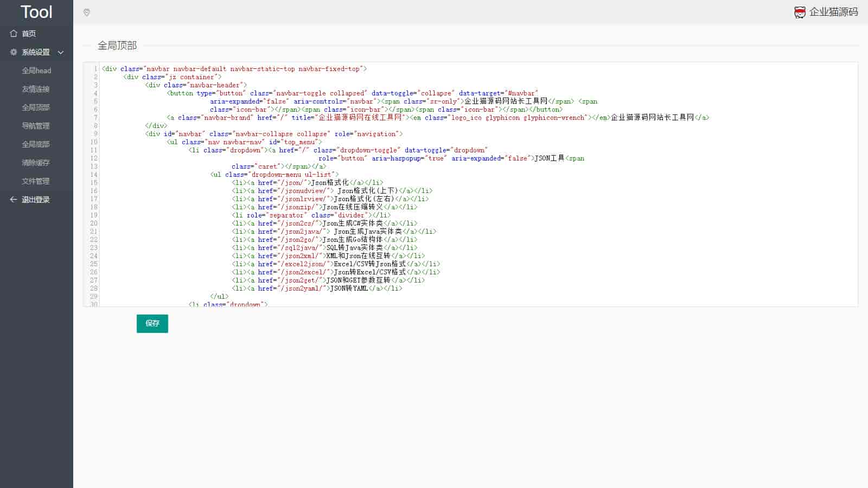Screen dimensions: 868x488
Task: Open the 企业猫源码 user menu
Action: (833, 12)
